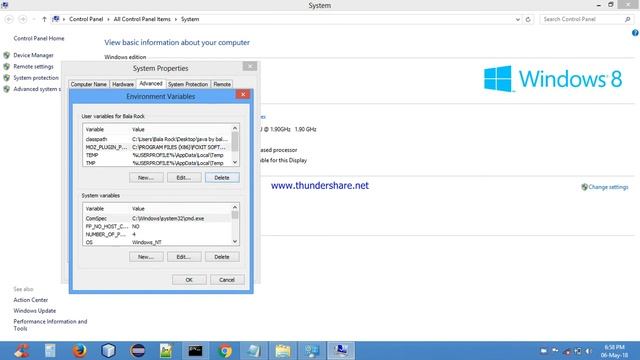This screenshot has width=640, height=360.
Task: Cancel the Environment Variables dialog
Action: coord(227,280)
